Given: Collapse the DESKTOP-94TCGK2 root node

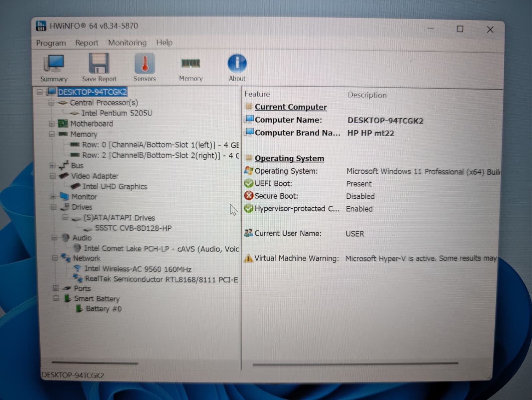Looking at the screenshot, I should pyautogui.click(x=40, y=92).
